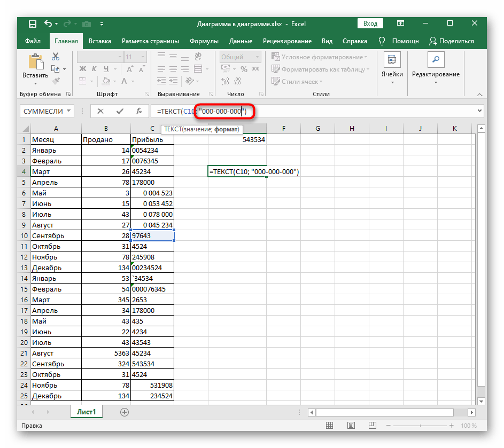Viewport: 504px width, 448px height.
Task: Click the Insert function fx icon
Action: tap(139, 111)
